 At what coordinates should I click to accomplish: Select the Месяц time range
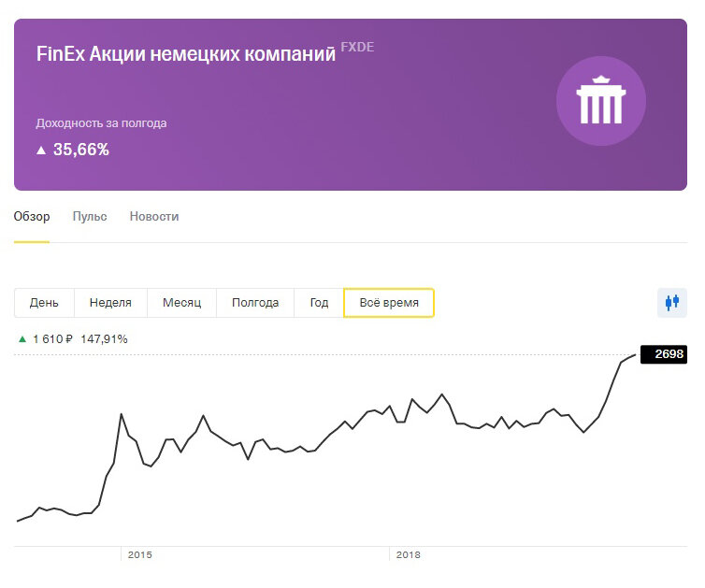point(181,303)
